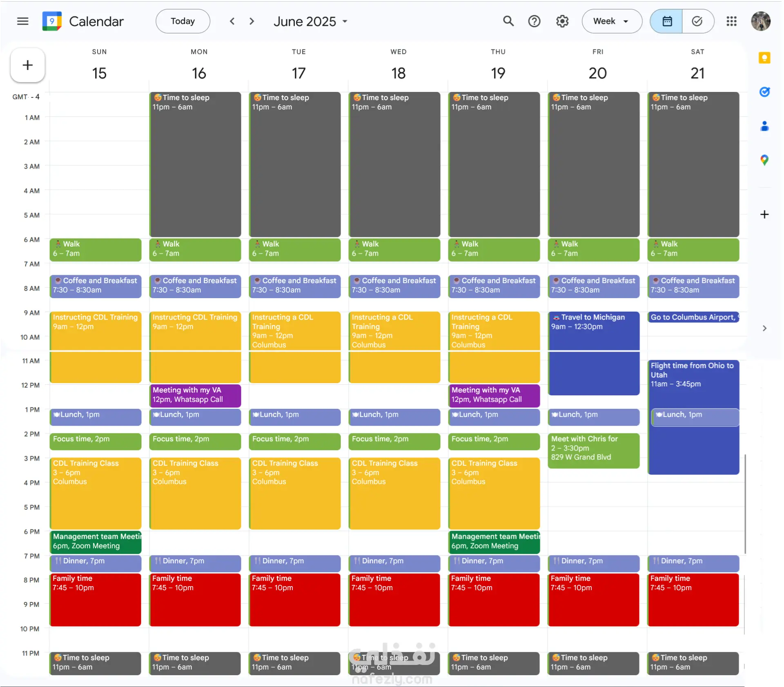Image resolution: width=784 pixels, height=687 pixels.
Task: Open Tasks side panel icon
Action: click(764, 92)
